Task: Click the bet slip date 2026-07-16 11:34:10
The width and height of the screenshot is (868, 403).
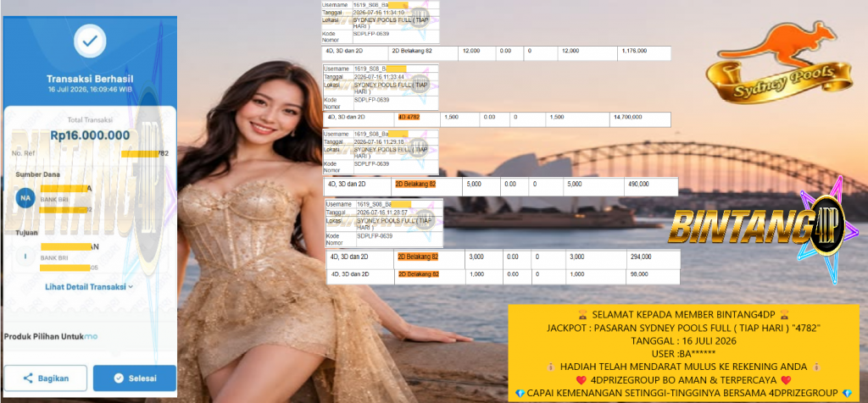Action: [x=380, y=12]
